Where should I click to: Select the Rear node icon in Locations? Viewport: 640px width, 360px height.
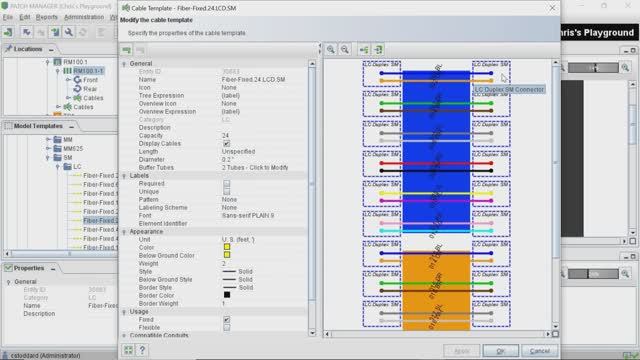tap(78, 89)
